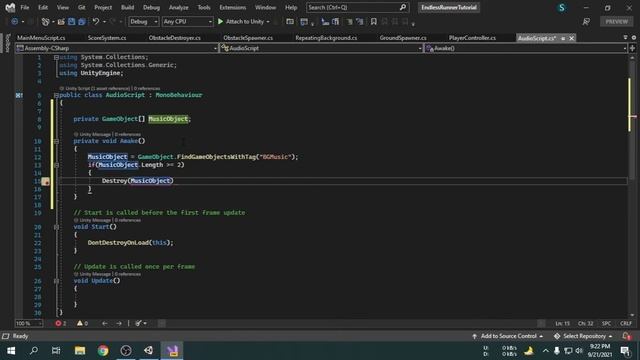
Task: Click the comment out selection toolbar icon
Action: point(349,22)
